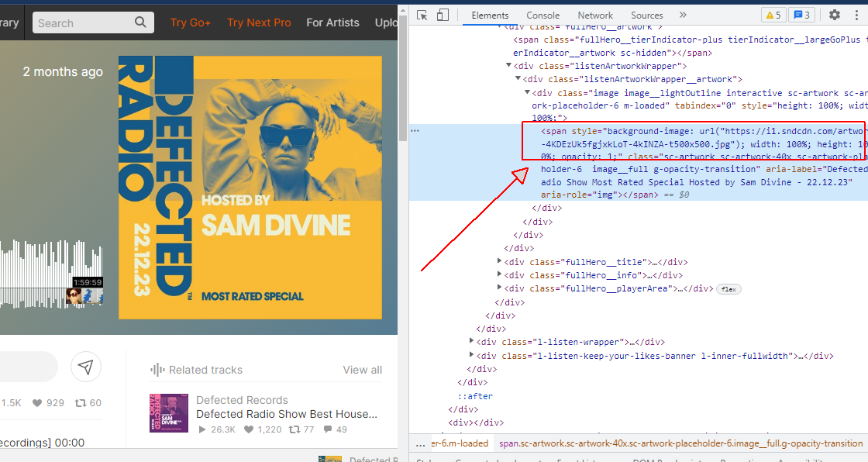Screen dimensions: 868x462
Task: Switch to the Network tab
Action: 595,16
